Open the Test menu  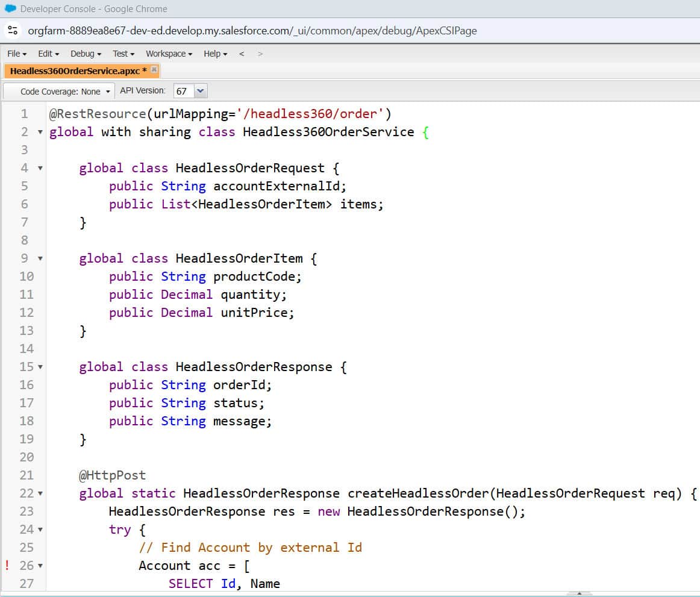123,54
